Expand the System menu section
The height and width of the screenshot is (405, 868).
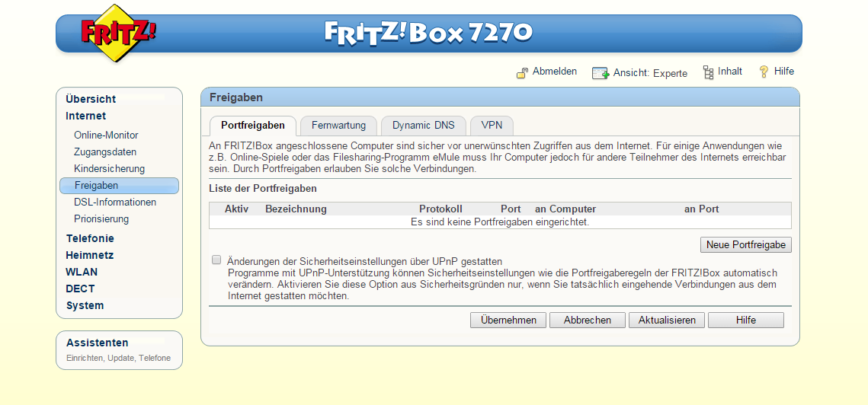click(x=85, y=305)
